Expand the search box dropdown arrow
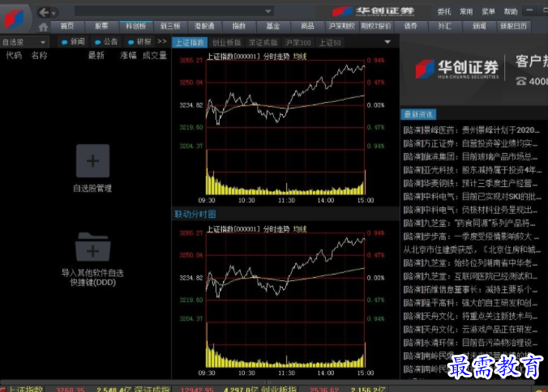This screenshot has height=392, width=548. coord(268,11)
